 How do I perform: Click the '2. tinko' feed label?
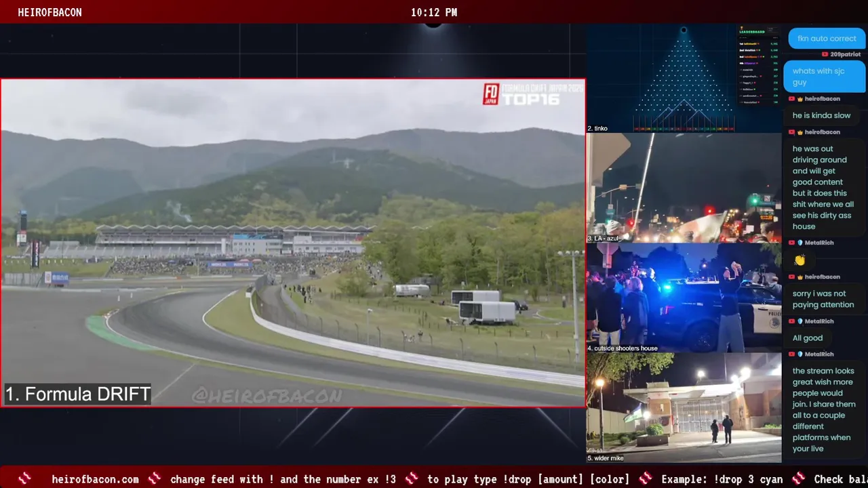tap(597, 128)
